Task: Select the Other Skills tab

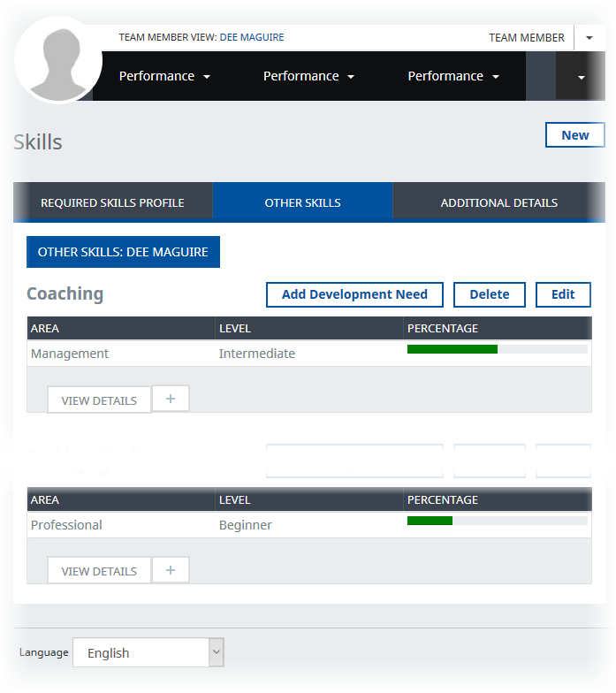Action: tap(302, 202)
